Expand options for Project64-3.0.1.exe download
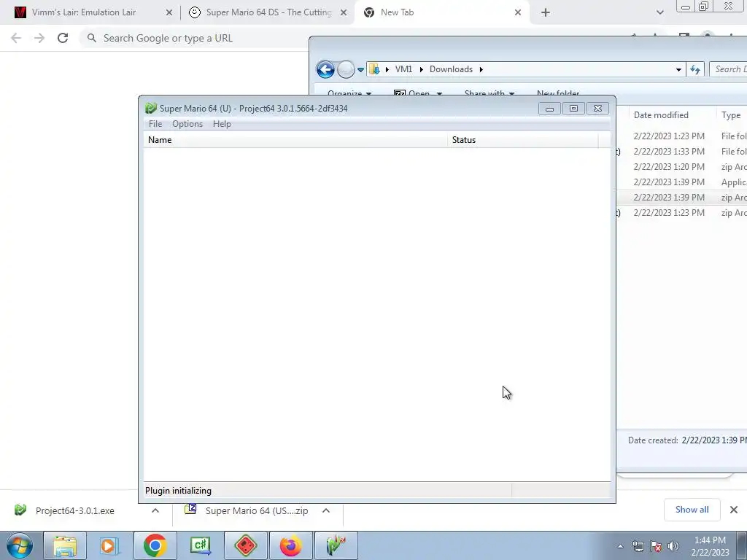This screenshot has width=747, height=560. coord(155,510)
